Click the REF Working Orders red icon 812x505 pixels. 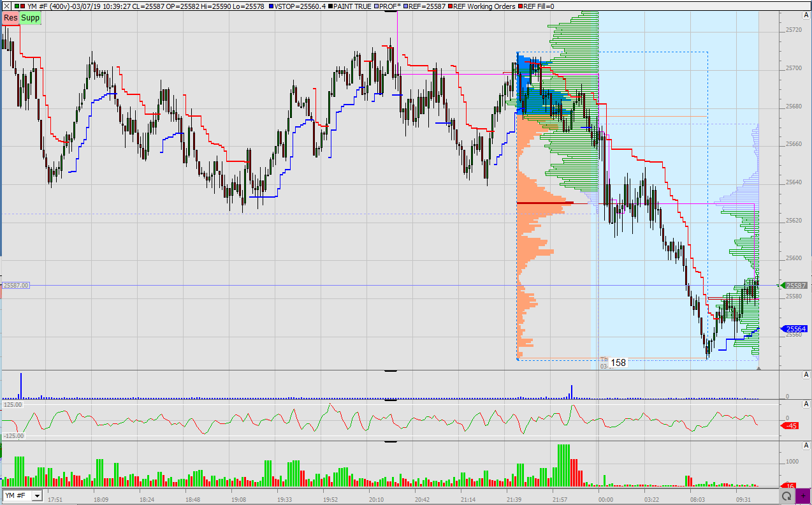[x=451, y=4]
